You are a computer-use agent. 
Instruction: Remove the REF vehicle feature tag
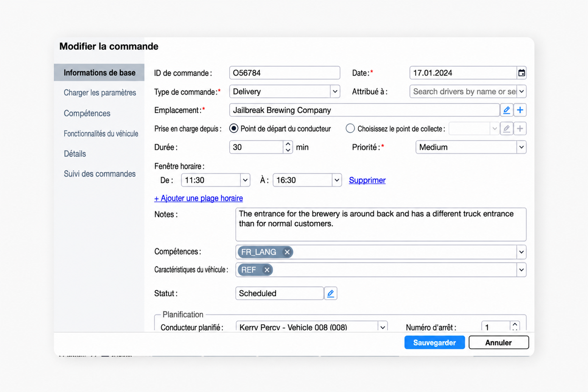click(x=267, y=270)
